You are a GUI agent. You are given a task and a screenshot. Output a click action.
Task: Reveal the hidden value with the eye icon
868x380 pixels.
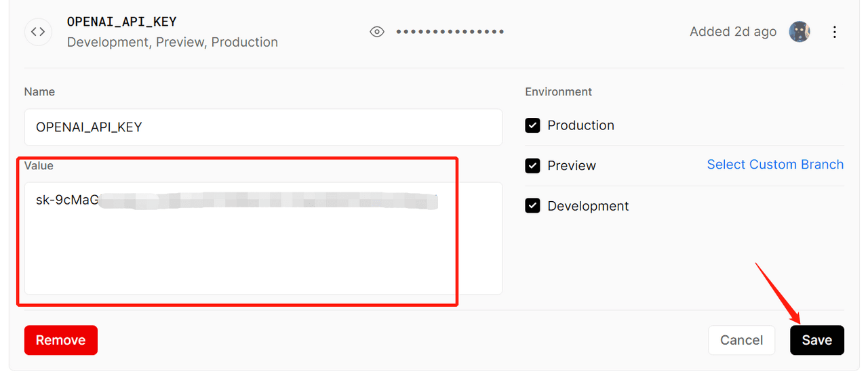(x=377, y=32)
